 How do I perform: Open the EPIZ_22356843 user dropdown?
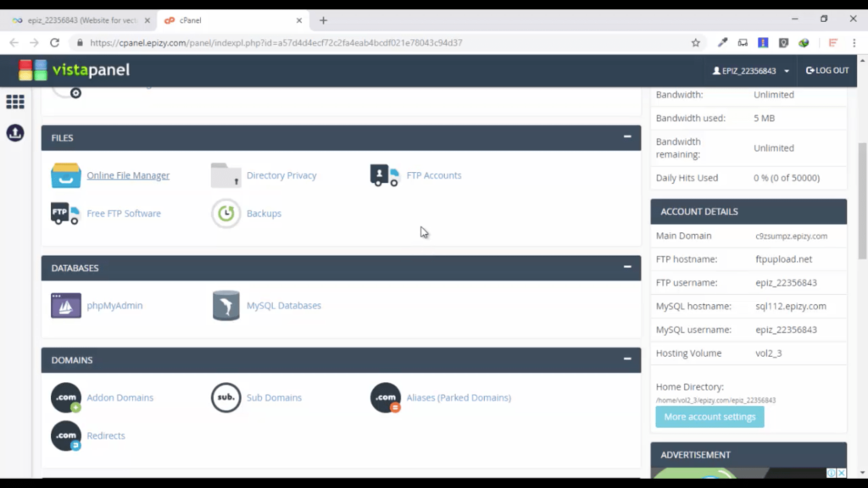(751, 71)
